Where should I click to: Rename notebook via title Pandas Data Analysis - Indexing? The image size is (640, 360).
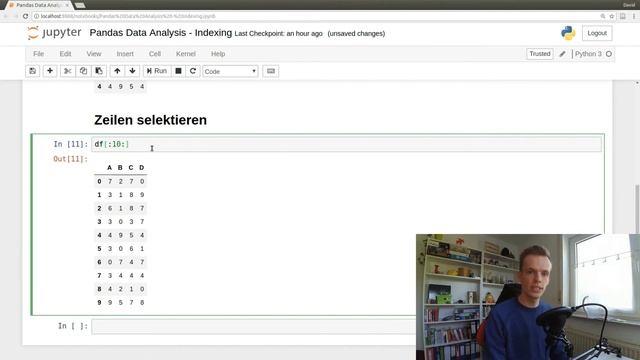point(160,33)
